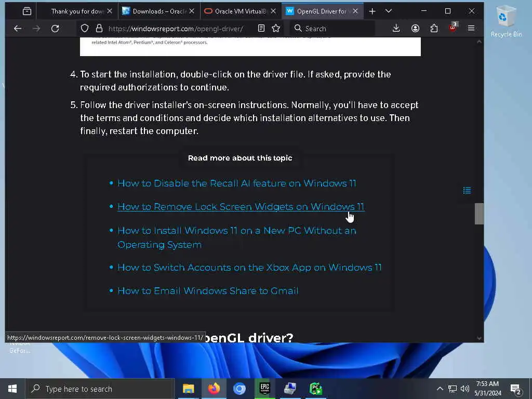Viewport: 532px width, 399px height.
Task: Open Remove Lock Screen Widgets link
Action: coord(241,207)
